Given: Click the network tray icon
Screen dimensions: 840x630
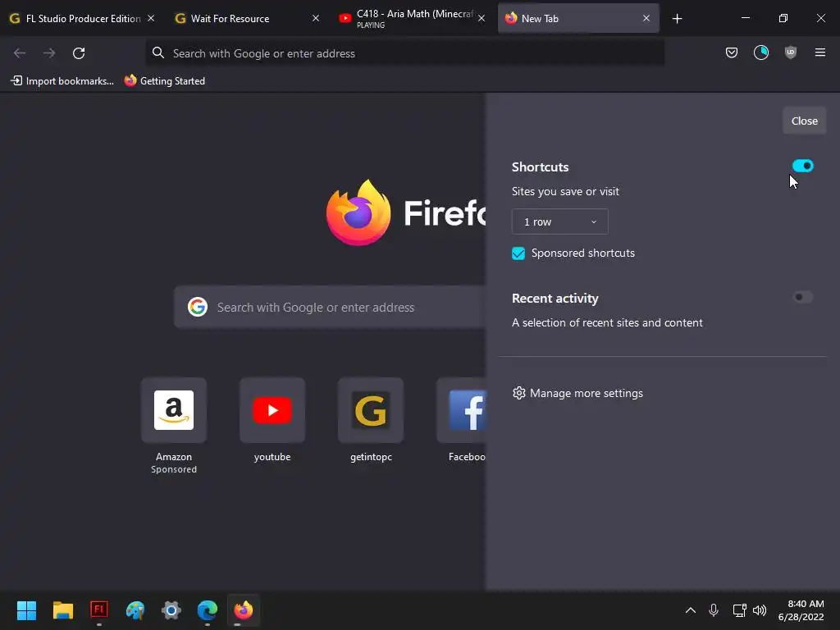Looking at the screenshot, I should (739, 610).
